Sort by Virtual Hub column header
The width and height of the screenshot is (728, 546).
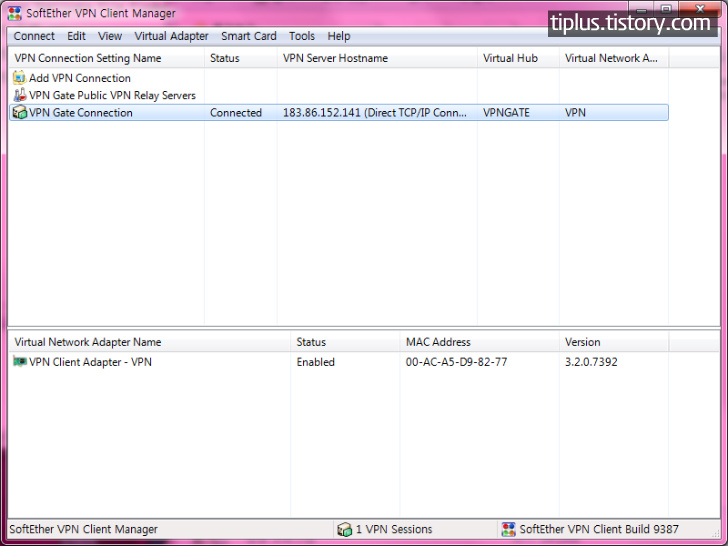tap(518, 58)
